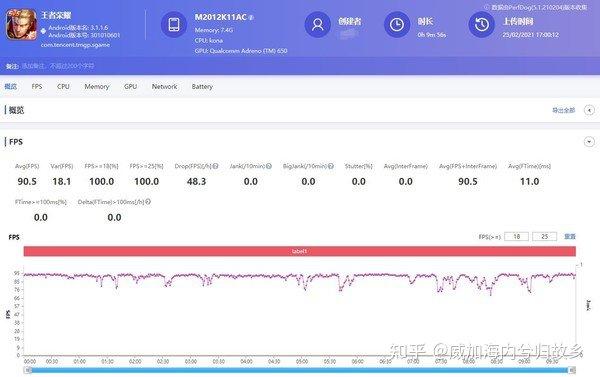Click the reset link beside FPS thresholds
Viewport: 600px width, 377px height.
570,237
